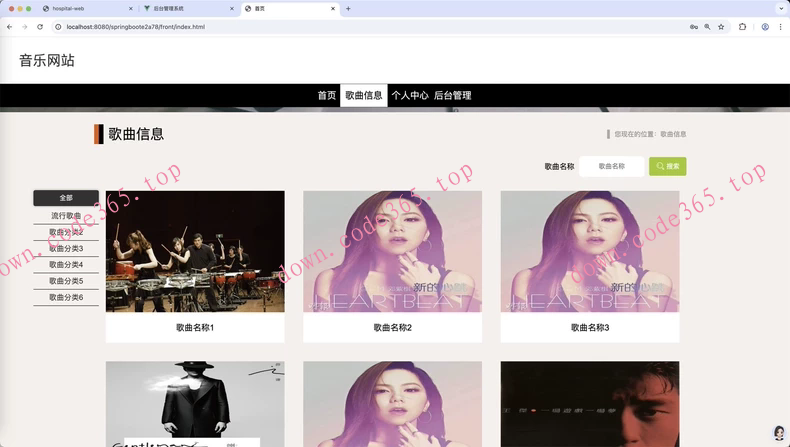Image resolution: width=790 pixels, height=447 pixels.
Task: Open the dark red man's face cover
Action: click(590, 404)
